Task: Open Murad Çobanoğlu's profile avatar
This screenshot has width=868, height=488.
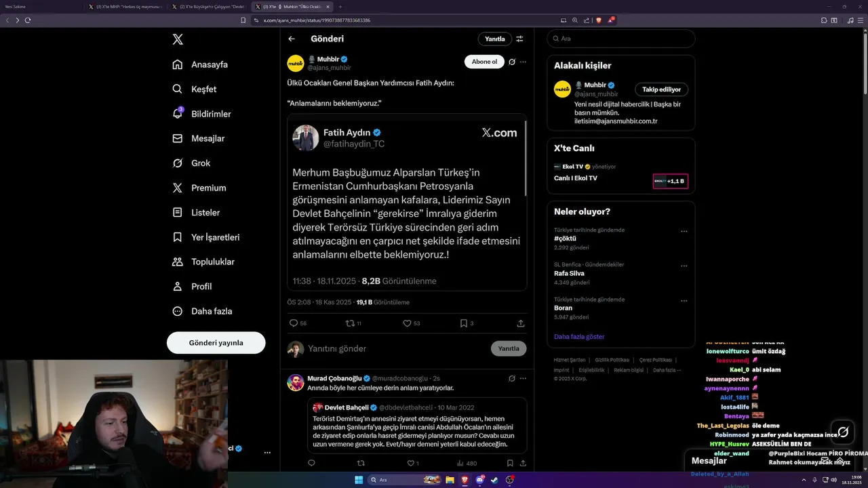Action: click(296, 382)
